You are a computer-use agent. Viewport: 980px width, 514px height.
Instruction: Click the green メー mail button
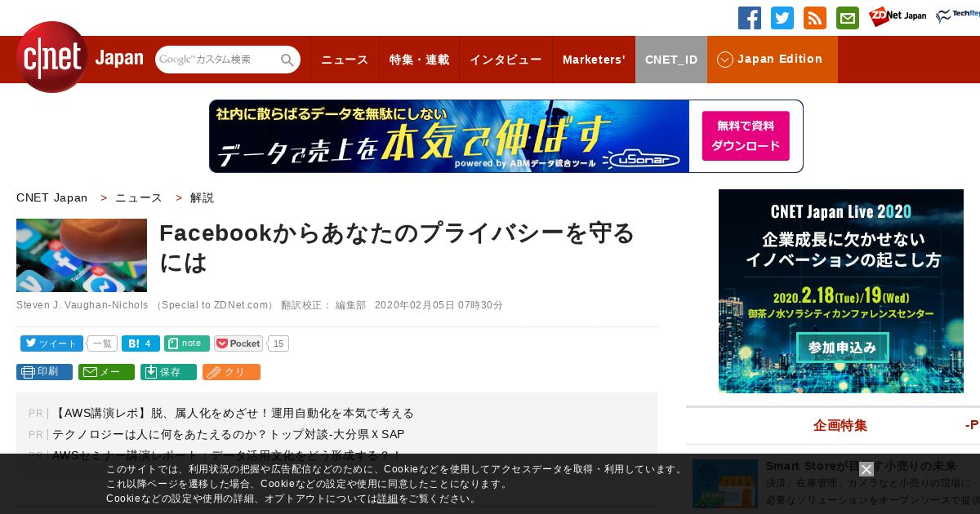pos(106,372)
